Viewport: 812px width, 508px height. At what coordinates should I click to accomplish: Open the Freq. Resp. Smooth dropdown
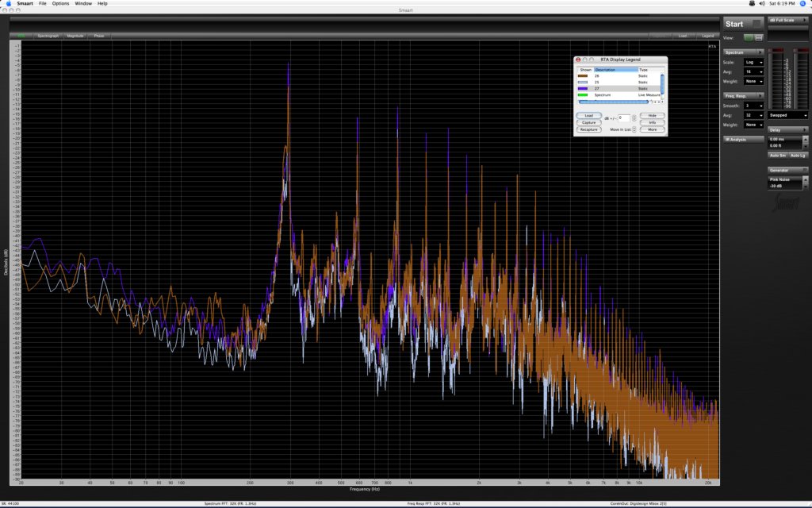pos(753,106)
